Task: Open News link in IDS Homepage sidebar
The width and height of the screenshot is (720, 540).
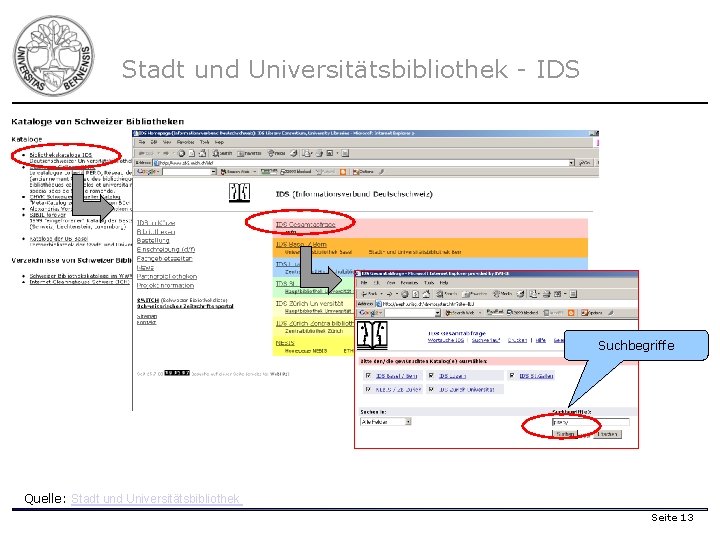Action: point(145,267)
